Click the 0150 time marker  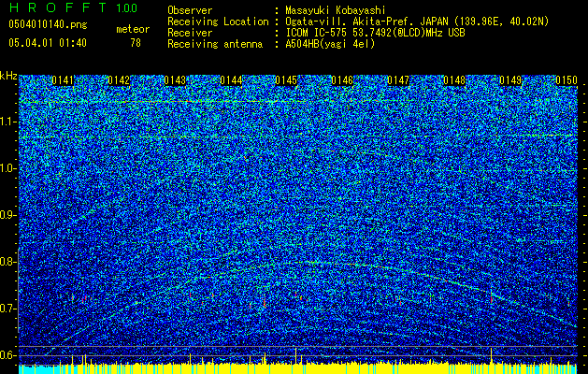[566, 80]
